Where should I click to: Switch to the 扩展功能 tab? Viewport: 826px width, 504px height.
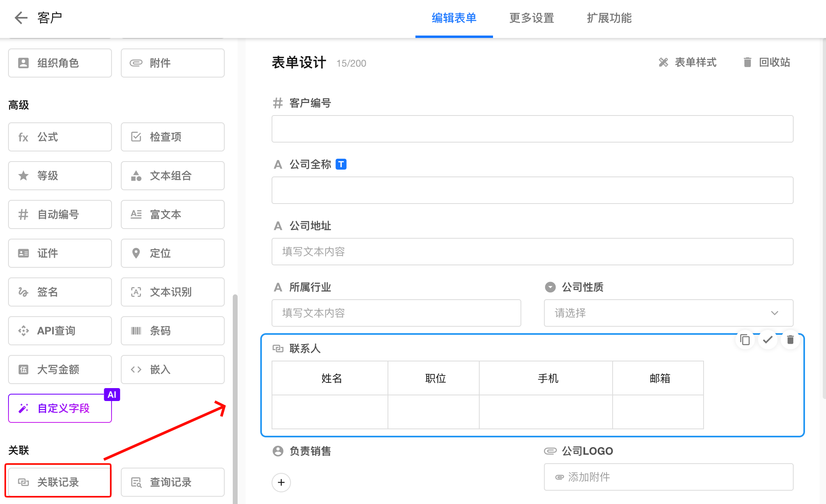(x=609, y=18)
